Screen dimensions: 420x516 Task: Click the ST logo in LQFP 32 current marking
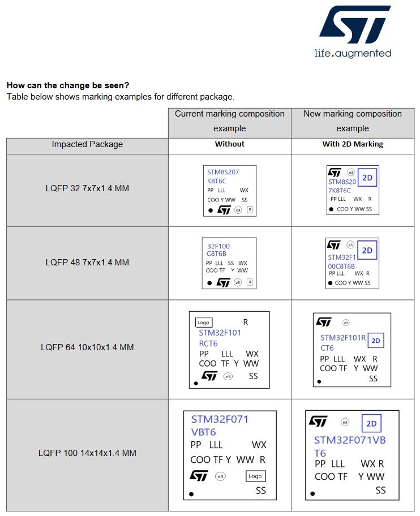[x=225, y=210]
